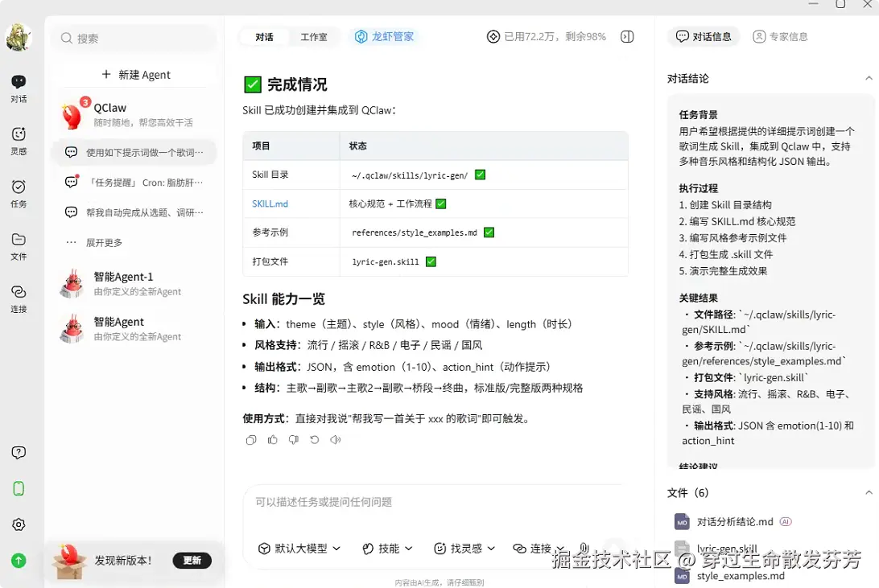Open the 文件 files section in sidebar

[x=19, y=240]
